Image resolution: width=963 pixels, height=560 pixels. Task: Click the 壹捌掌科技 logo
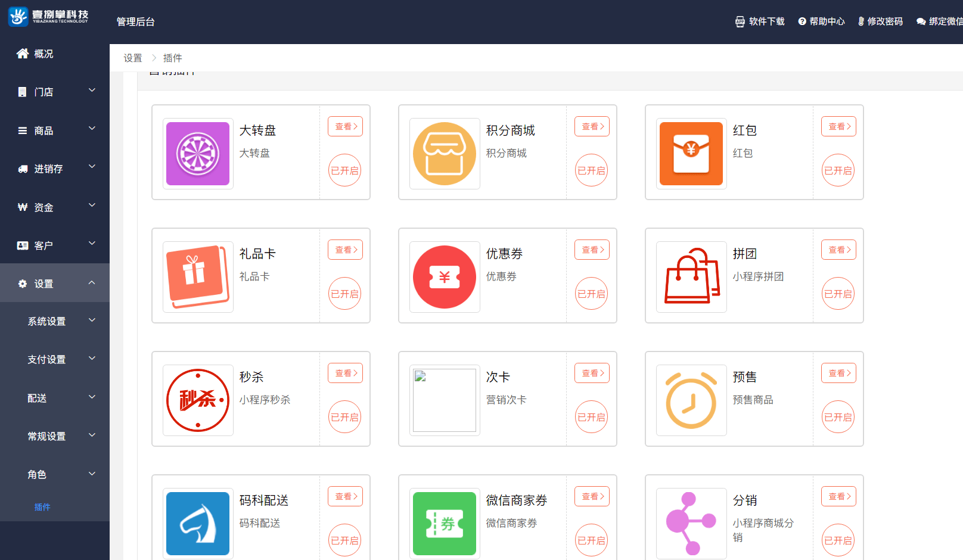click(x=48, y=17)
